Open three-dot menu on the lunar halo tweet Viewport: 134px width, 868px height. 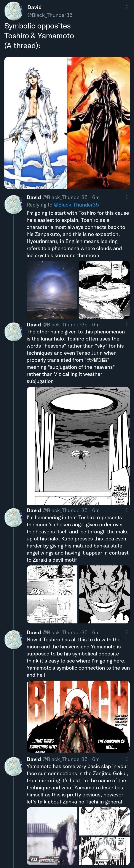click(127, 324)
